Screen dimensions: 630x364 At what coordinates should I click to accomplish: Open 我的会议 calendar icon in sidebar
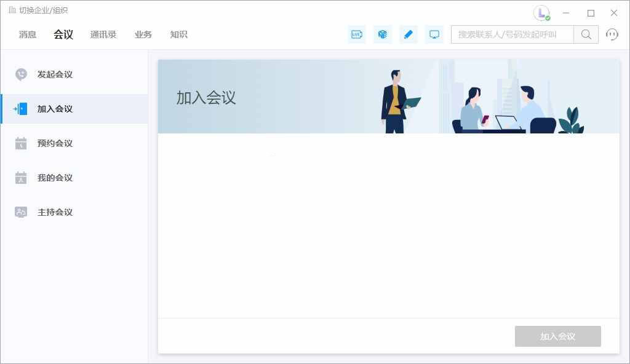tap(20, 177)
